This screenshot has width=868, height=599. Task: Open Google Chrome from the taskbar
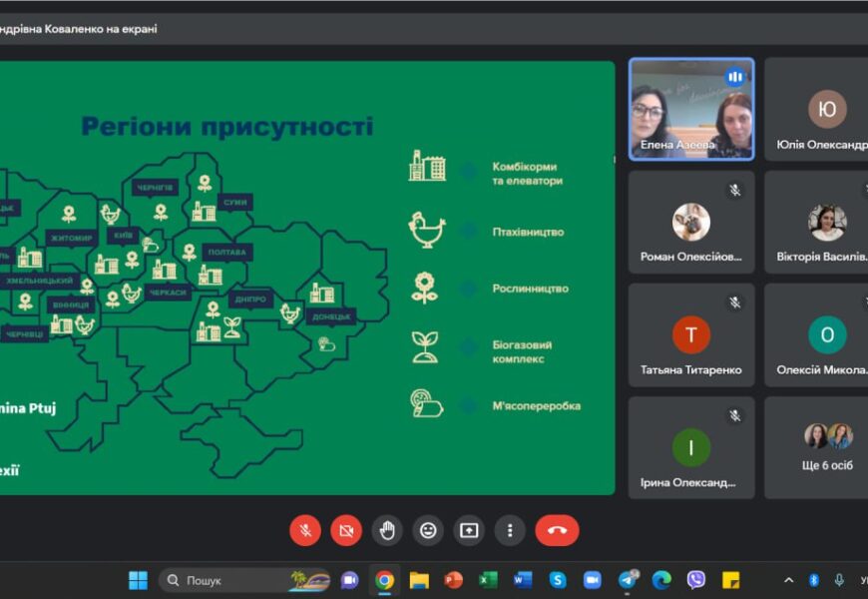click(x=384, y=580)
